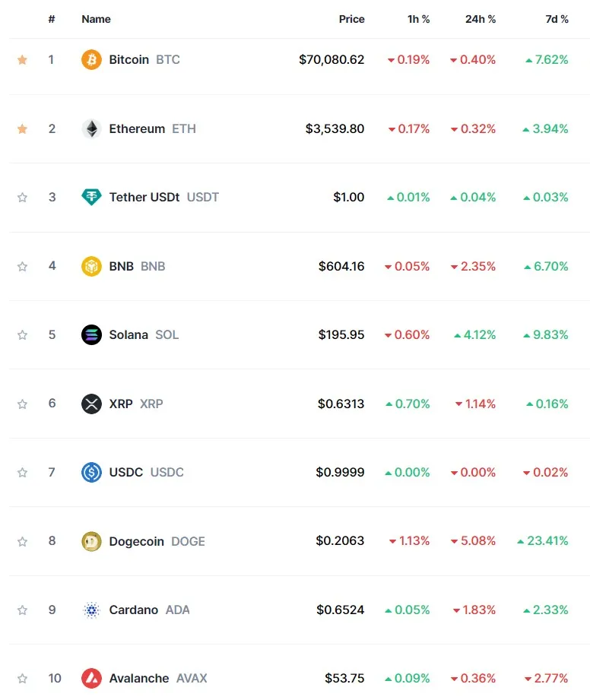The image size is (590, 700).
Task: Remove Bitcoin from watchlist via star
Action: click(22, 59)
